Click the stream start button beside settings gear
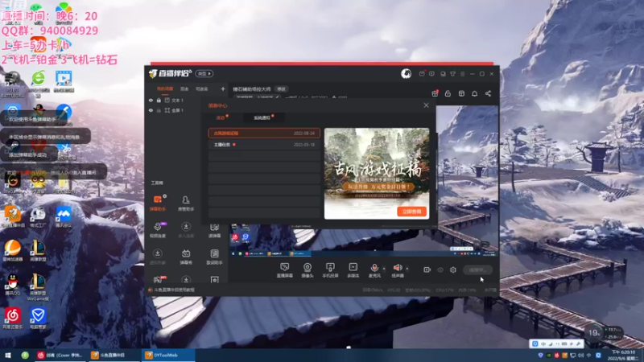The image size is (644, 362). coord(477,269)
